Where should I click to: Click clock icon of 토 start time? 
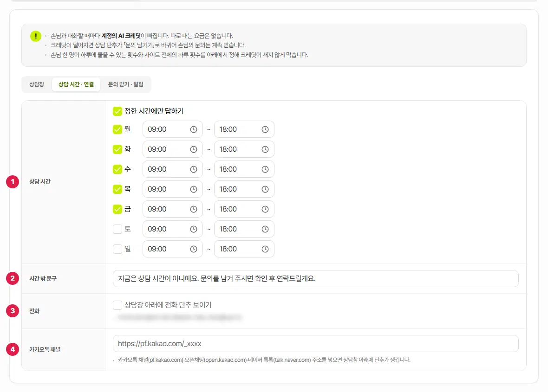194,229
